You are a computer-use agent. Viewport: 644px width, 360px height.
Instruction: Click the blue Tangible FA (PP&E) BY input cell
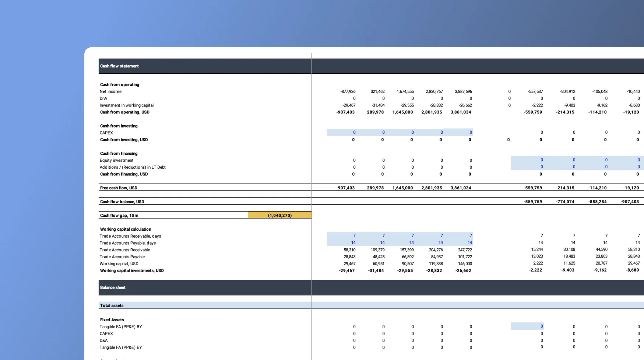pos(527,326)
